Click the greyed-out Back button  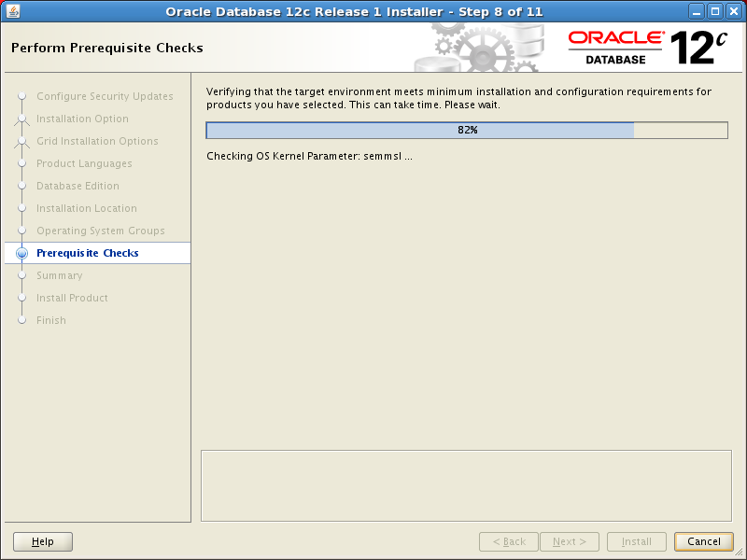(x=509, y=541)
